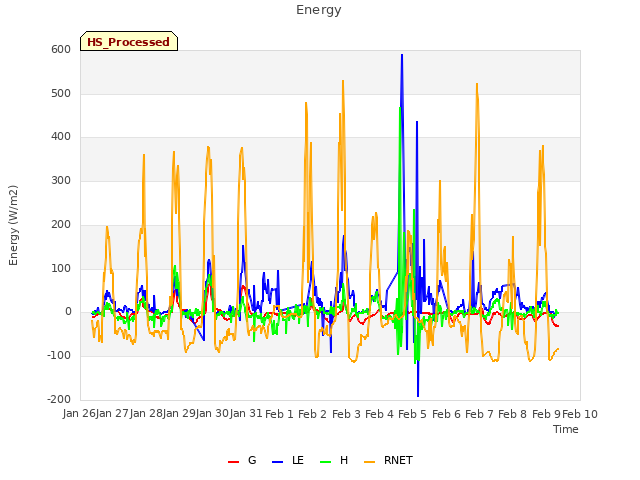This screenshot has height=480, width=640.
Task: Click the 400 y-axis tick label
Action: coord(61,137)
